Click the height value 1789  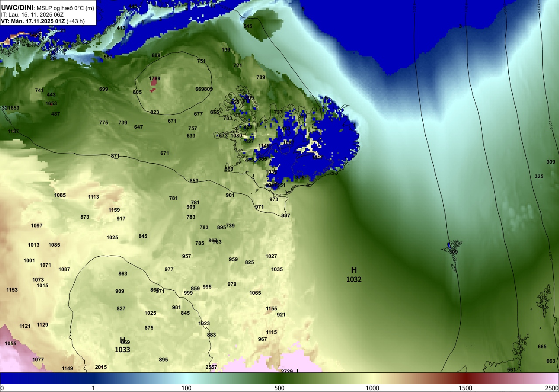click(x=155, y=79)
